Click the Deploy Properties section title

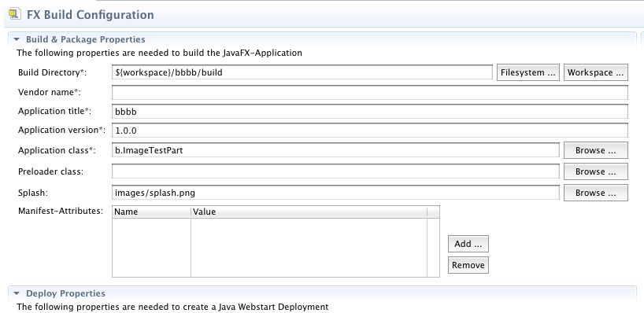(x=65, y=293)
